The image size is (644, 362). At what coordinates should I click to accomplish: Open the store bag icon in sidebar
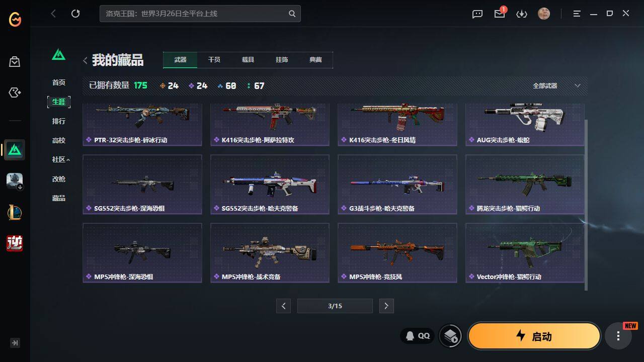pos(15,62)
